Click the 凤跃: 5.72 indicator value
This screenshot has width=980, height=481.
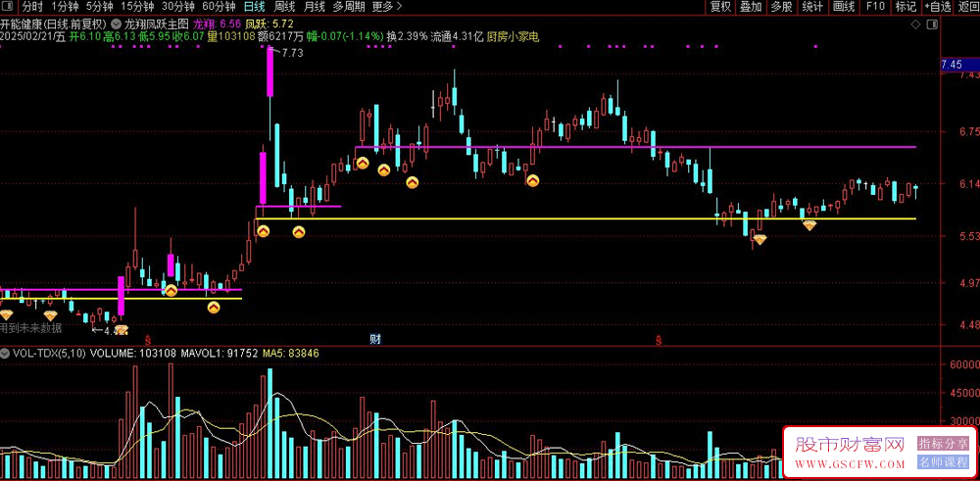pyautogui.click(x=269, y=24)
